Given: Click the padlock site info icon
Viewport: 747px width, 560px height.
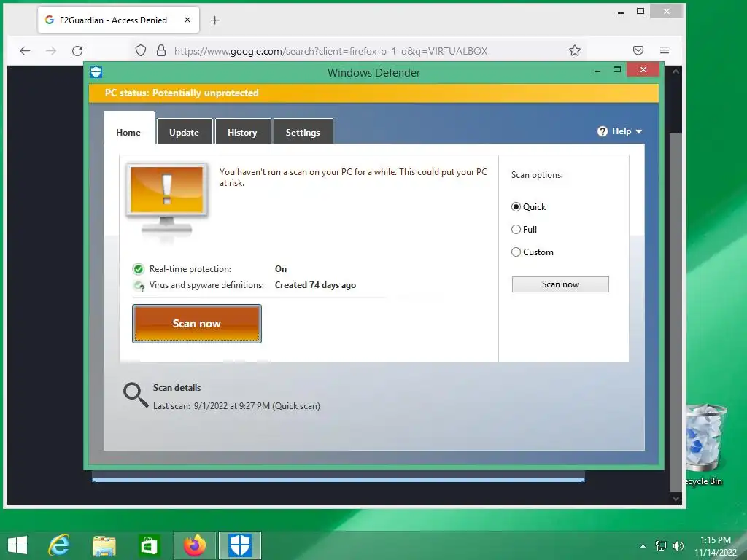Looking at the screenshot, I should (161, 50).
